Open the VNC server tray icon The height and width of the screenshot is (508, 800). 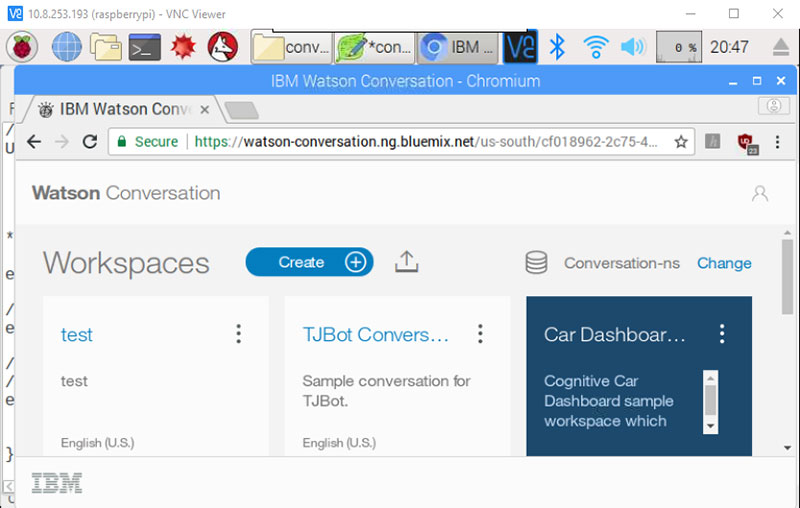click(520, 47)
